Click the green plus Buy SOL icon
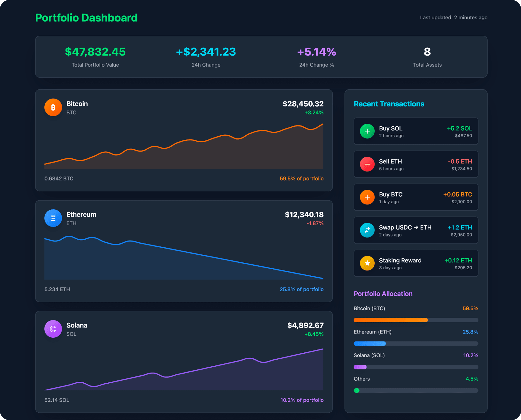 [x=367, y=131]
